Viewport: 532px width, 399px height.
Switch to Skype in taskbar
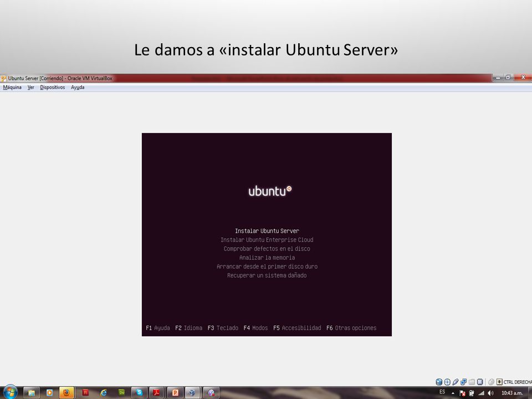point(139,393)
